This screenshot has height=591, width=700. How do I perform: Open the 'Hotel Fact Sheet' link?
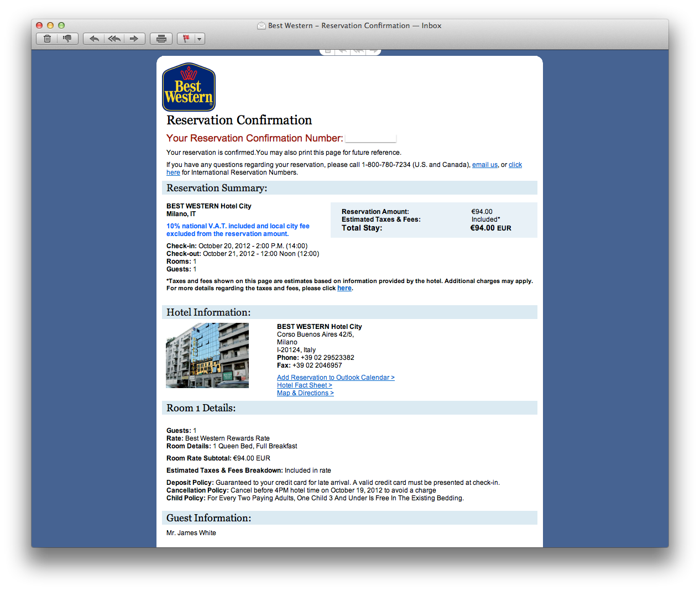click(305, 385)
